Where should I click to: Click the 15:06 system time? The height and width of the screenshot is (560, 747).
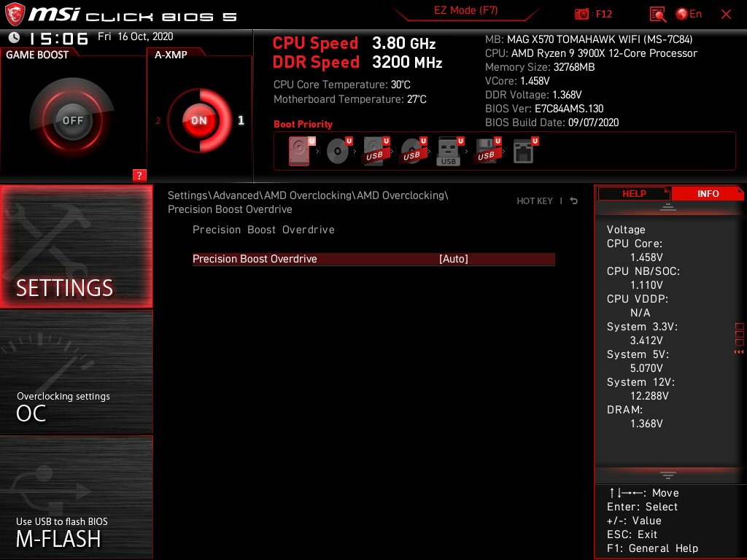[x=59, y=38]
